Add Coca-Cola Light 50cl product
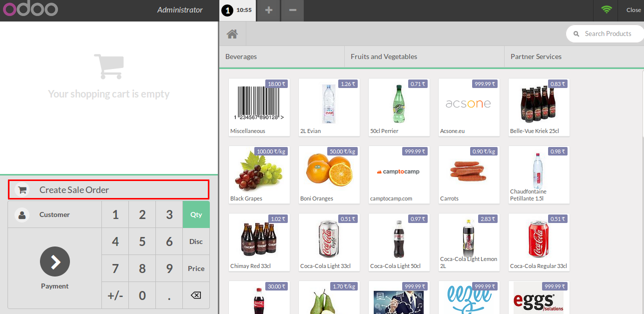 [x=399, y=242]
